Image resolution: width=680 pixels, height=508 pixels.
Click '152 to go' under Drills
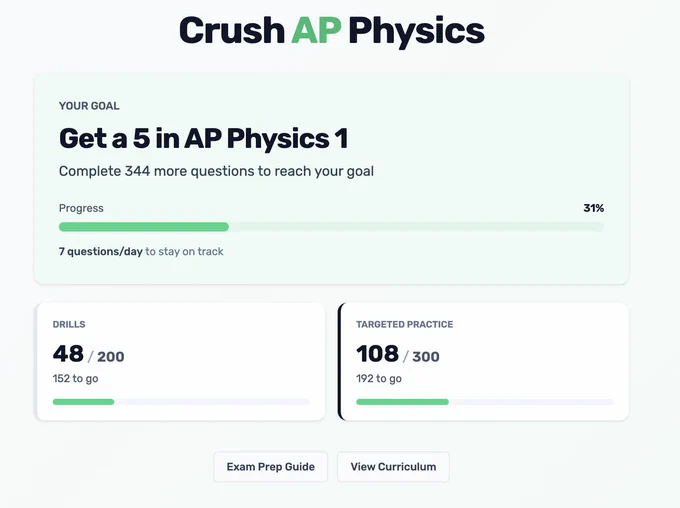pyautogui.click(x=75, y=379)
